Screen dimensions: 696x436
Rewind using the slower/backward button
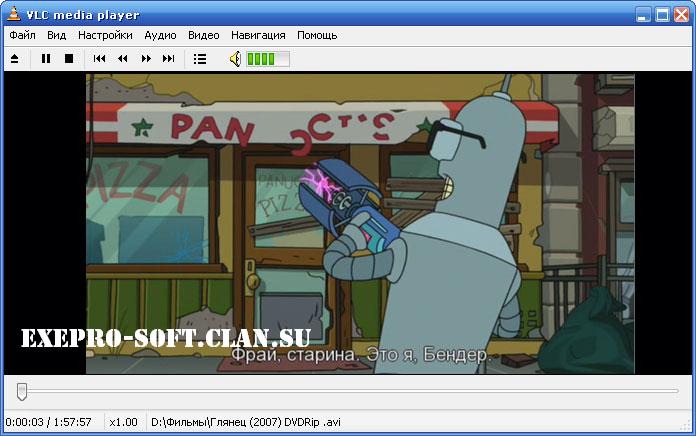tap(123, 59)
